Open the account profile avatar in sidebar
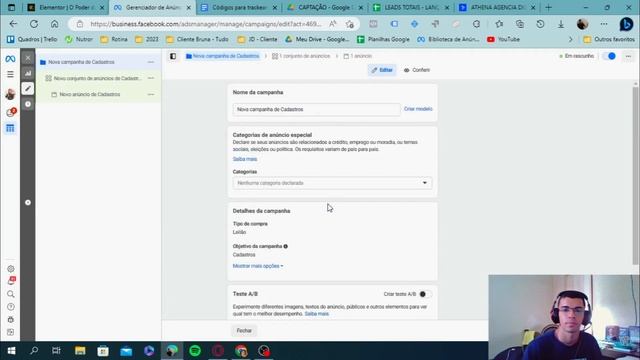This screenshot has height=360, width=640. pyautogui.click(x=10, y=94)
